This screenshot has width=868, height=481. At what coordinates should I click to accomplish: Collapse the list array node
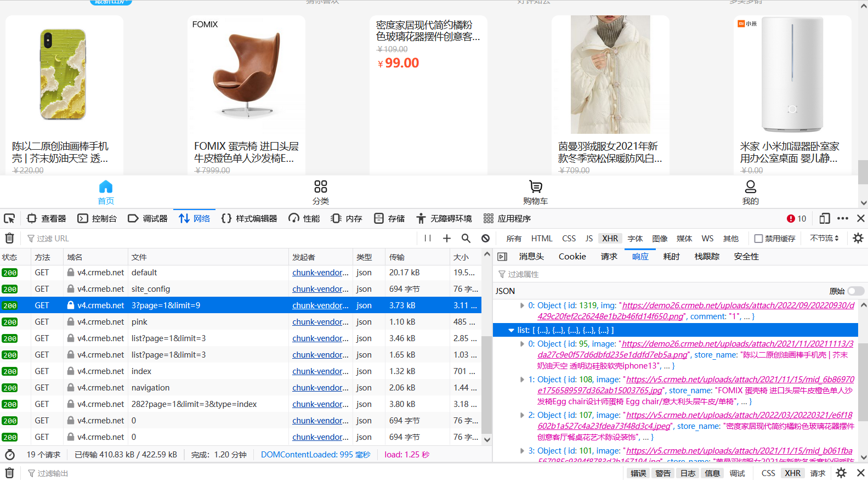[511, 330]
